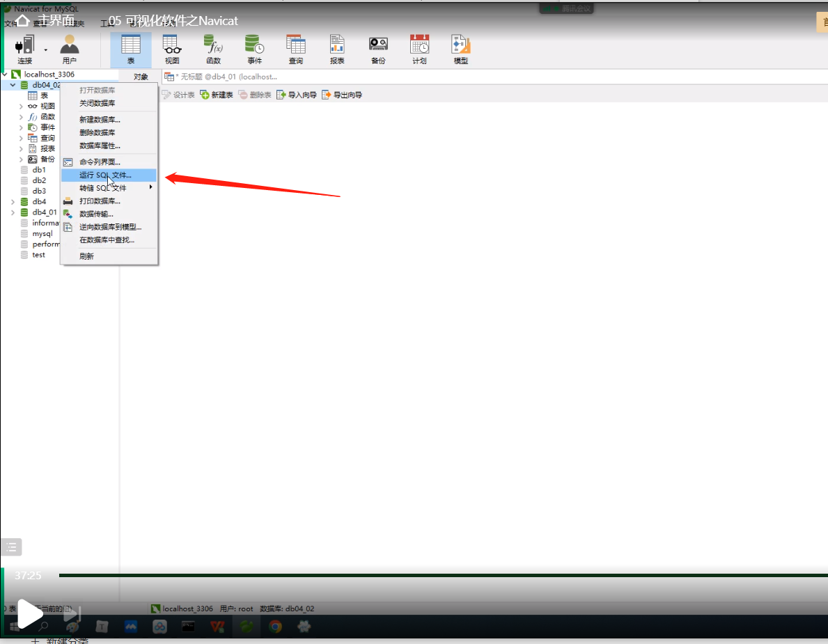This screenshot has width=828, height=644.
Task: Select the 视图 (View) toolbar icon
Action: click(x=172, y=49)
